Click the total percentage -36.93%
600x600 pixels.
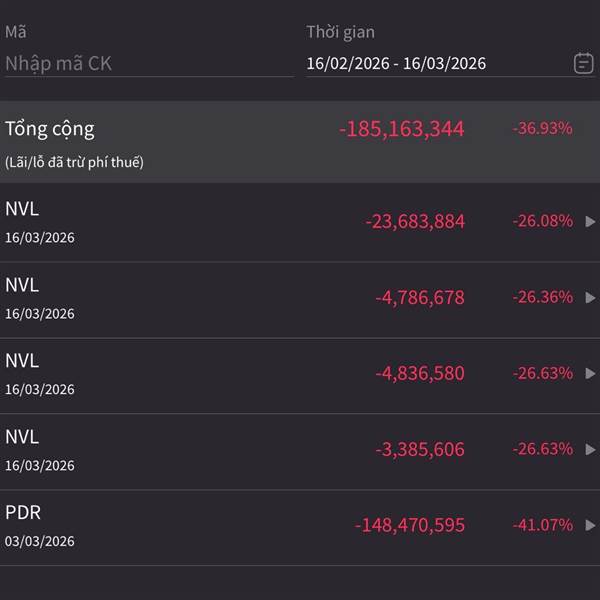coord(542,129)
